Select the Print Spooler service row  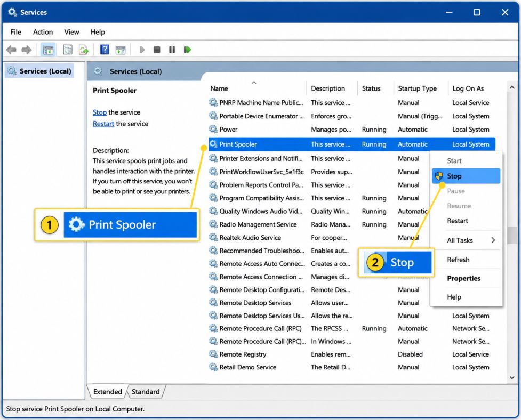tap(352, 144)
